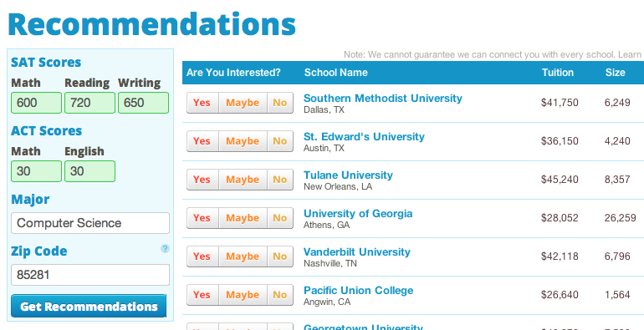
Task: Select the SAT Writing score field
Action: 143,103
